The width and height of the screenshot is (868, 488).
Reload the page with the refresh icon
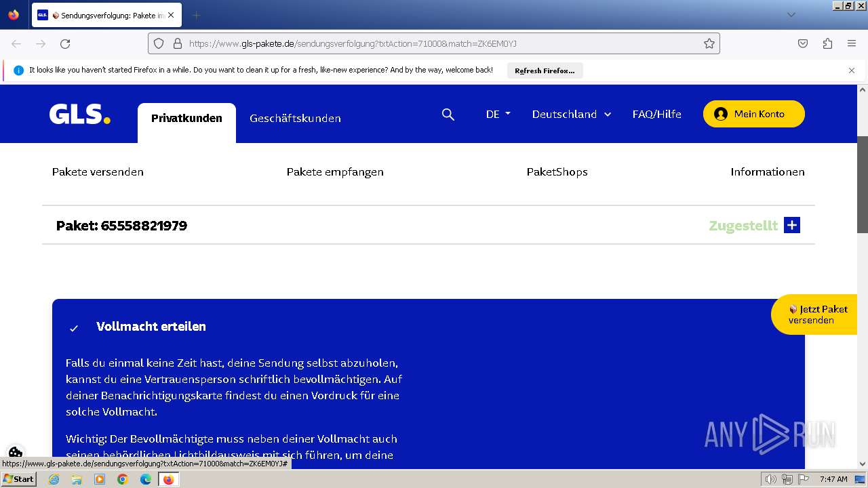point(65,43)
